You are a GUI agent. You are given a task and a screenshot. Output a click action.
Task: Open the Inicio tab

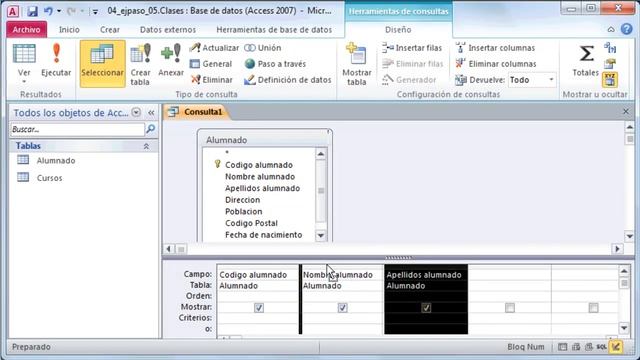pos(69,29)
